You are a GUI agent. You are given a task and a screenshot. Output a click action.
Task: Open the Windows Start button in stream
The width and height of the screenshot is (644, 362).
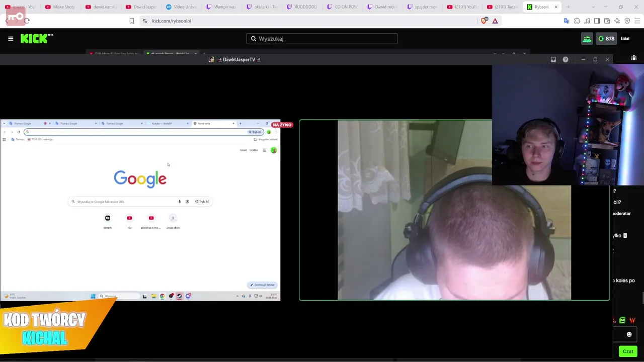[x=93, y=296]
